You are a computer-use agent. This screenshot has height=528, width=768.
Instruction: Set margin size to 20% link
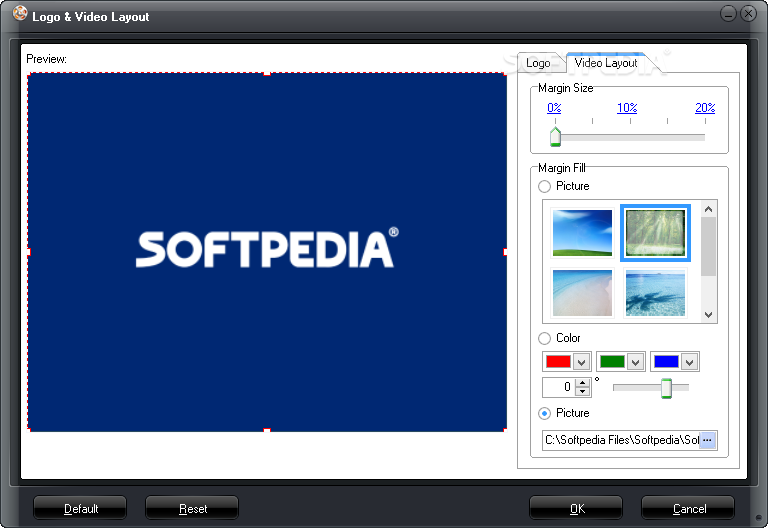click(x=705, y=108)
